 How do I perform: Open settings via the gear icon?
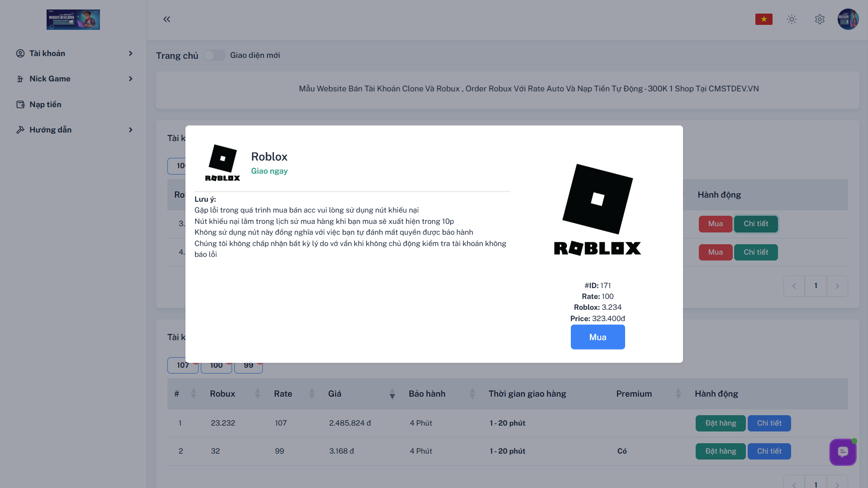pos(820,19)
